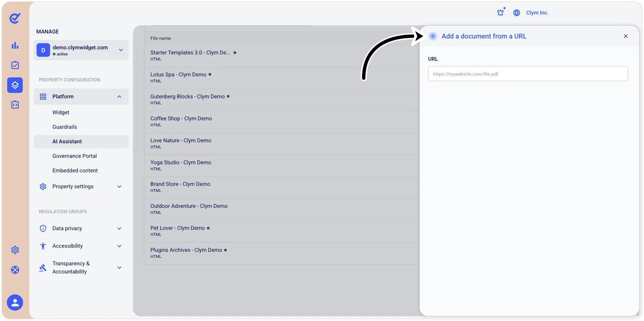Select Outdoor Adventure - Clym Demo row

[282, 209]
